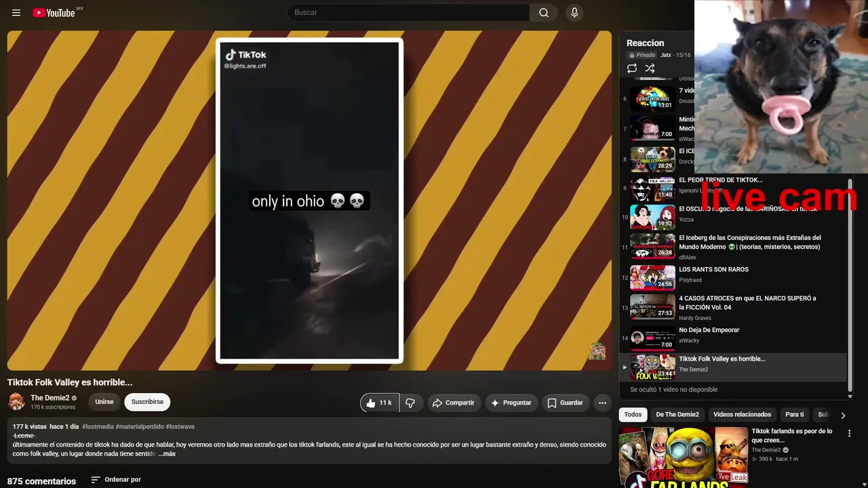Open the Tiktok farlands video title
Viewport: 868px width, 488px height.
click(x=792, y=436)
